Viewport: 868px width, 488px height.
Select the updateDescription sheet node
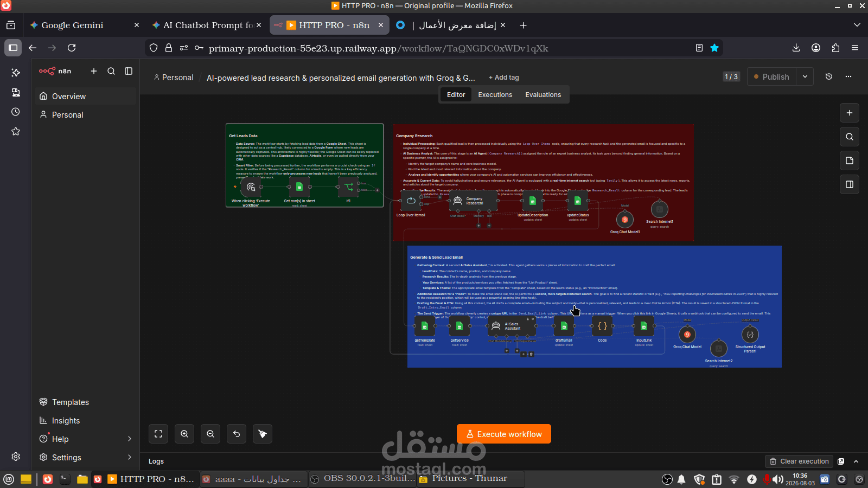pos(532,201)
